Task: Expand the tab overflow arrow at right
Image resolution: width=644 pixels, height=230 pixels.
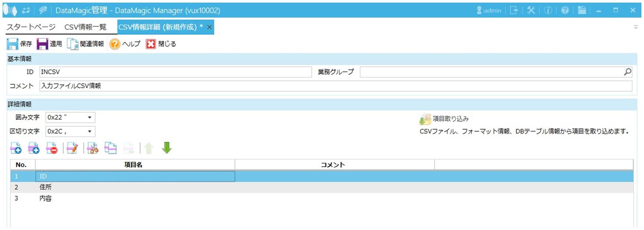Action: (636, 27)
